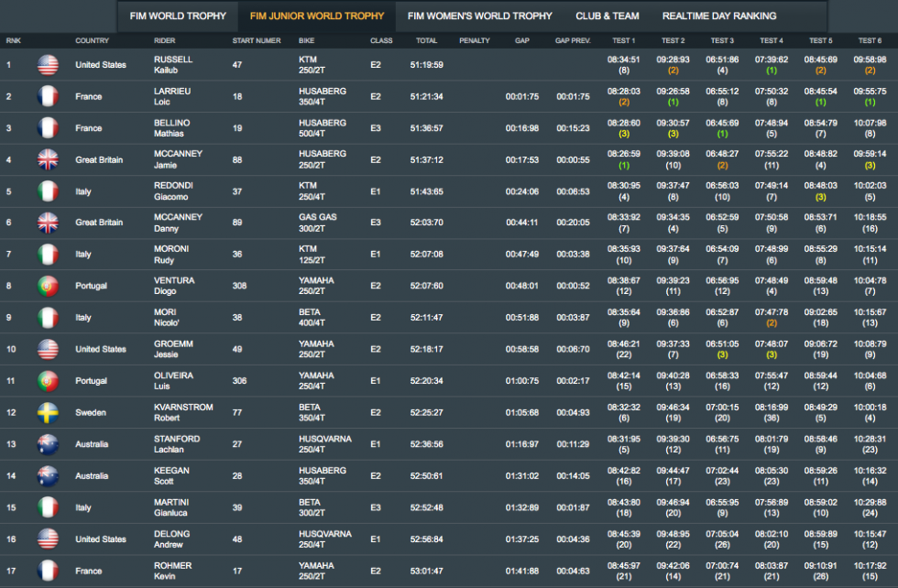The width and height of the screenshot is (898, 588).
Task: Click the Portugal flag beside Ventura Diogo
Action: 48,286
